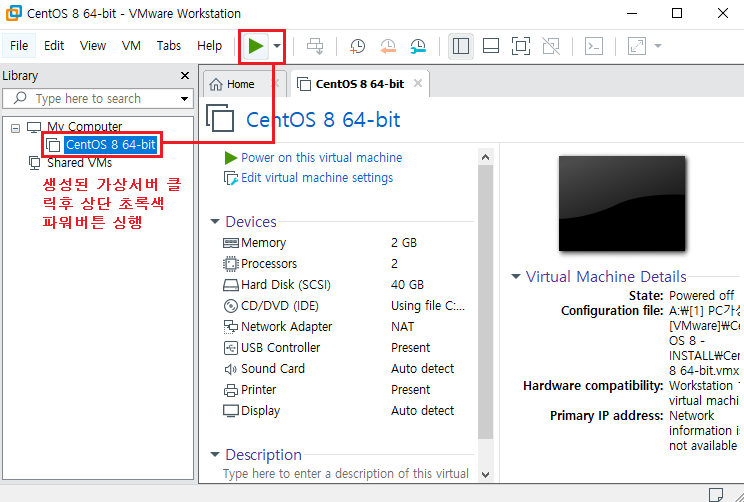Click the Network Adapter icon

click(231, 327)
